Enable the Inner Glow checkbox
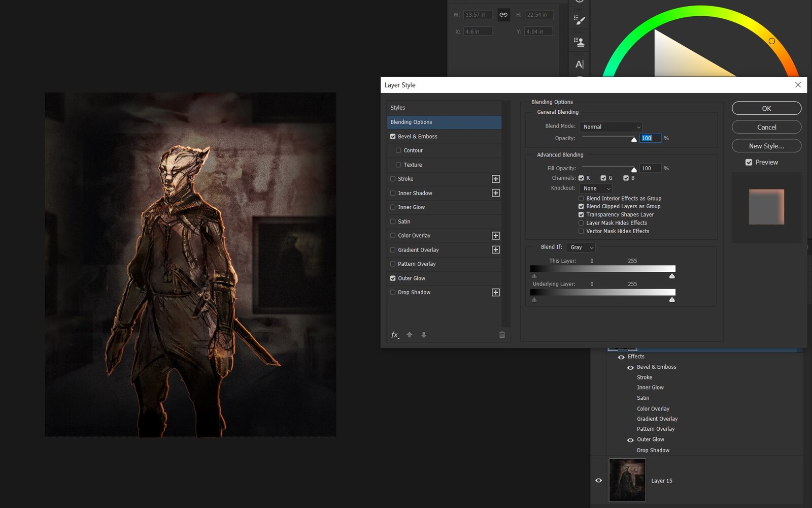Viewport: 812px width, 508px height. pyautogui.click(x=393, y=207)
